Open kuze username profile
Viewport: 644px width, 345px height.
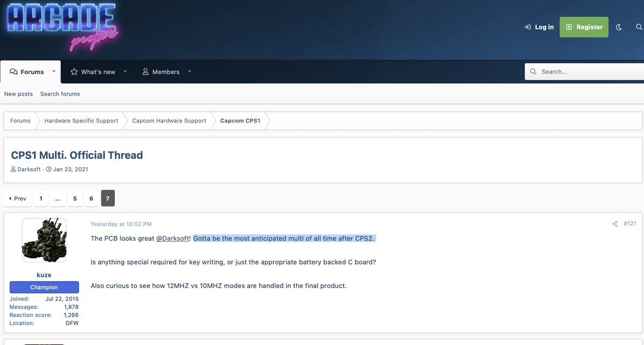[44, 275]
